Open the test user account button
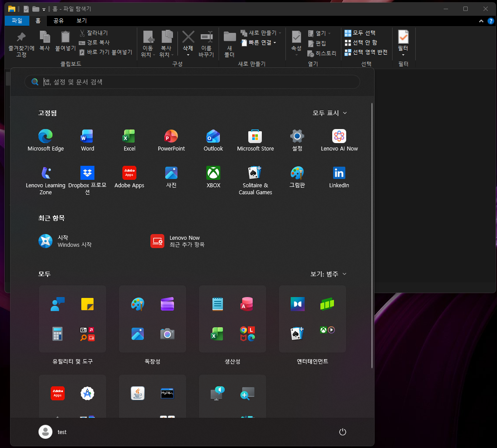The image size is (497, 448). tap(52, 432)
